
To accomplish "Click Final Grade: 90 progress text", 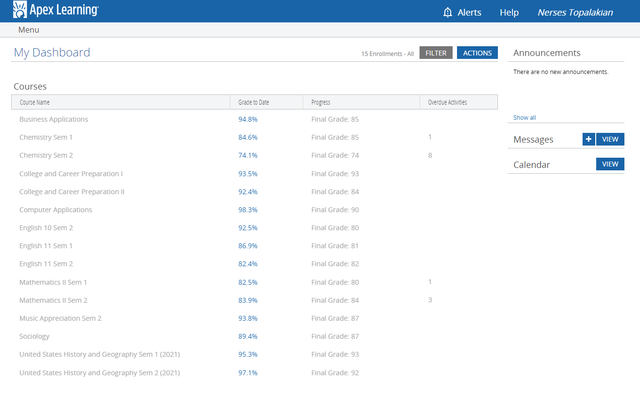I will [335, 209].
